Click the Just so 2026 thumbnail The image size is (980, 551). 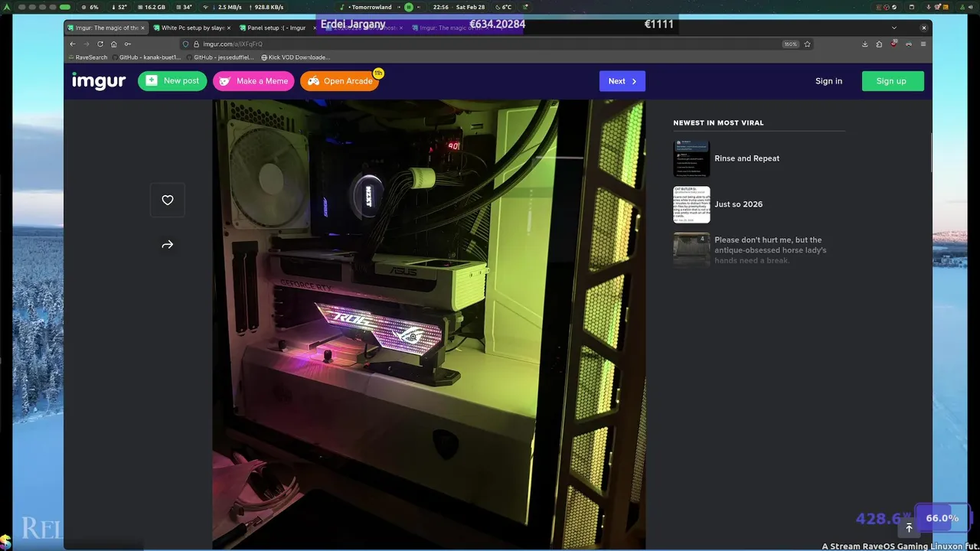[x=691, y=204]
